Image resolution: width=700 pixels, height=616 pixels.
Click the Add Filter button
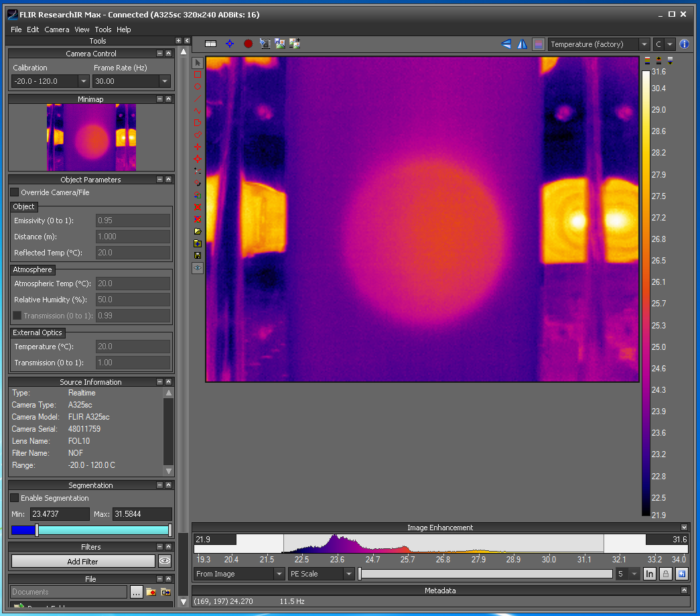click(83, 562)
